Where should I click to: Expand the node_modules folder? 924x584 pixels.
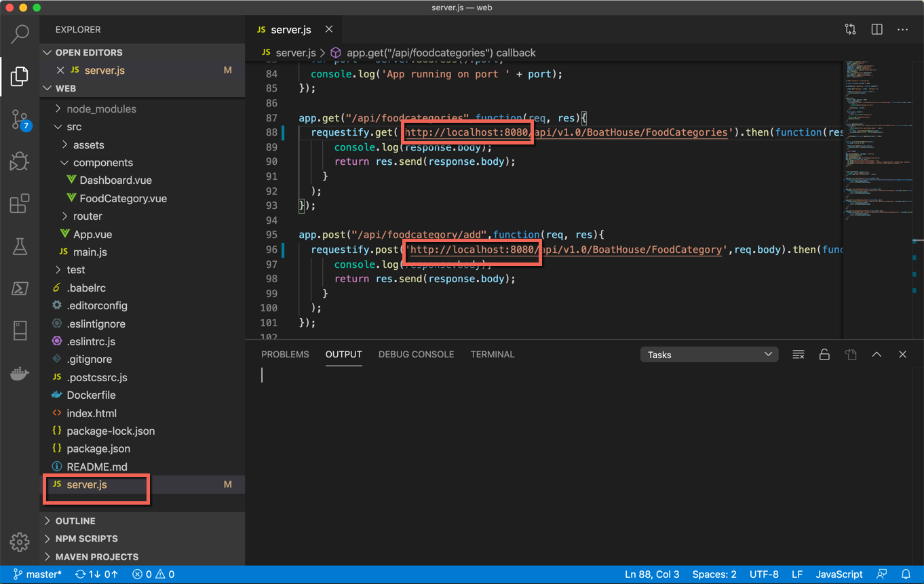pyautogui.click(x=101, y=109)
